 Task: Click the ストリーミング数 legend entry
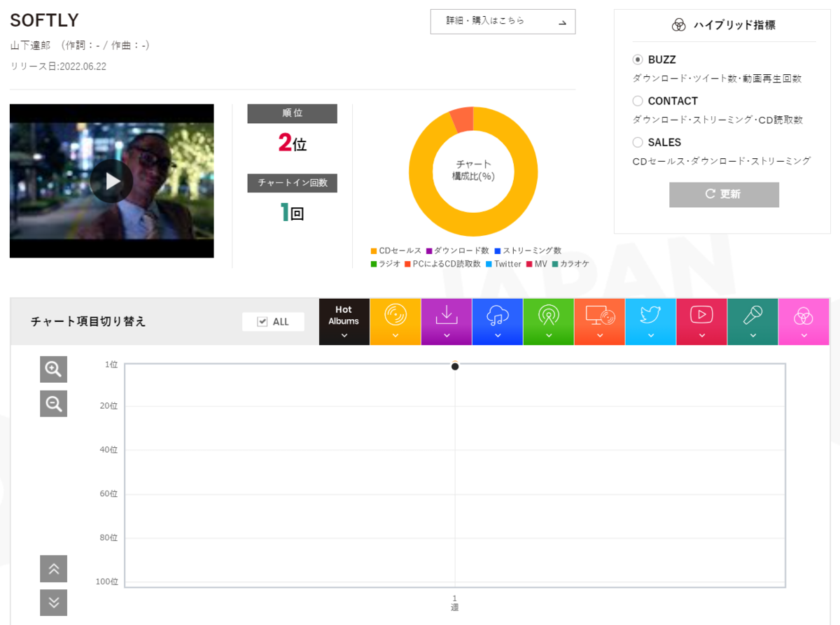pyautogui.click(x=528, y=251)
